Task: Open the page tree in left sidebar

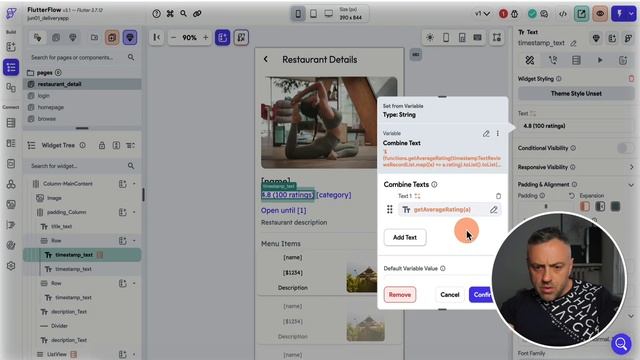Action: 11,67
